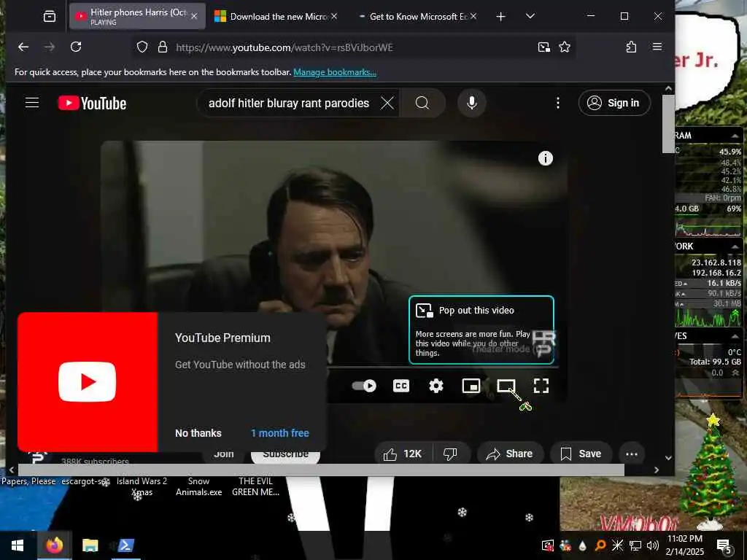Save the video to a playlist
The height and width of the screenshot is (560, 747).
580,454
